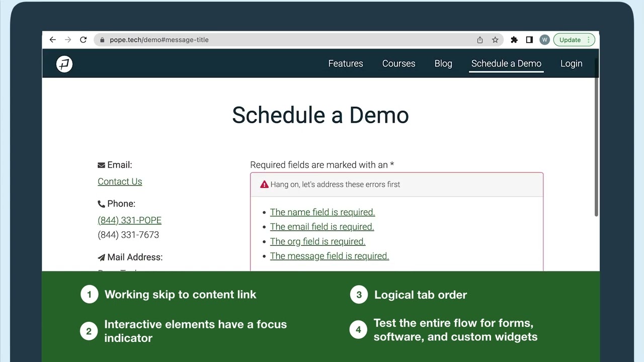Open the profile avatar W
This screenshot has height=362, width=644.
pos(544,40)
